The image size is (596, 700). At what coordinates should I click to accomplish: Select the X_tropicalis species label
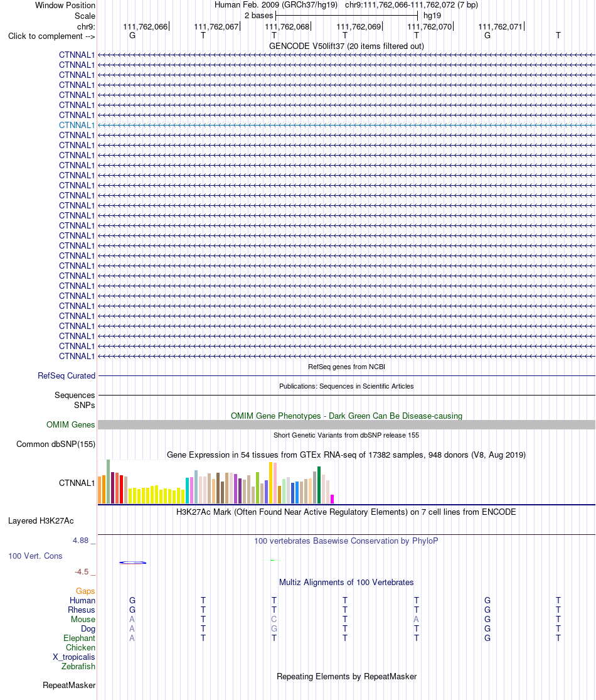74,657
